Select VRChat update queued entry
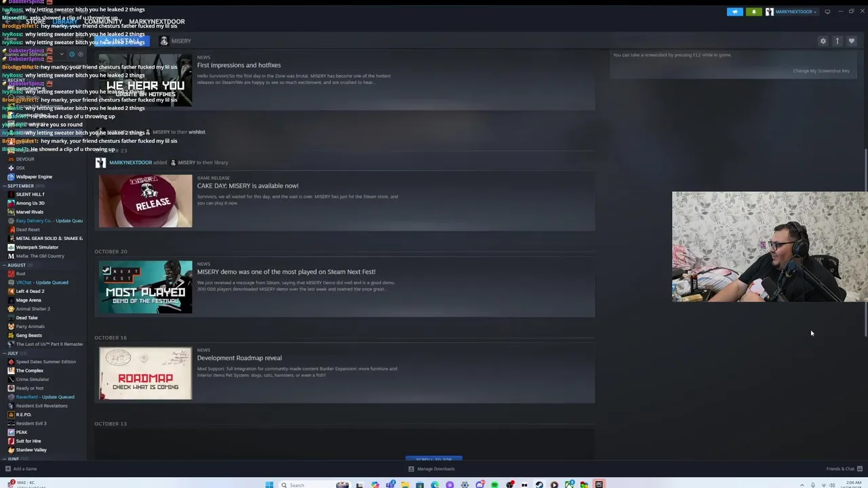 coord(42,283)
